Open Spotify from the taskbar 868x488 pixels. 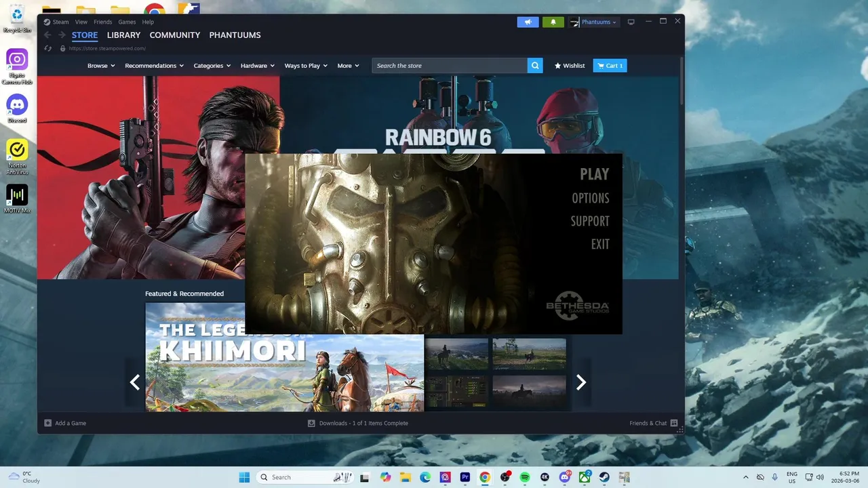pyautogui.click(x=525, y=477)
